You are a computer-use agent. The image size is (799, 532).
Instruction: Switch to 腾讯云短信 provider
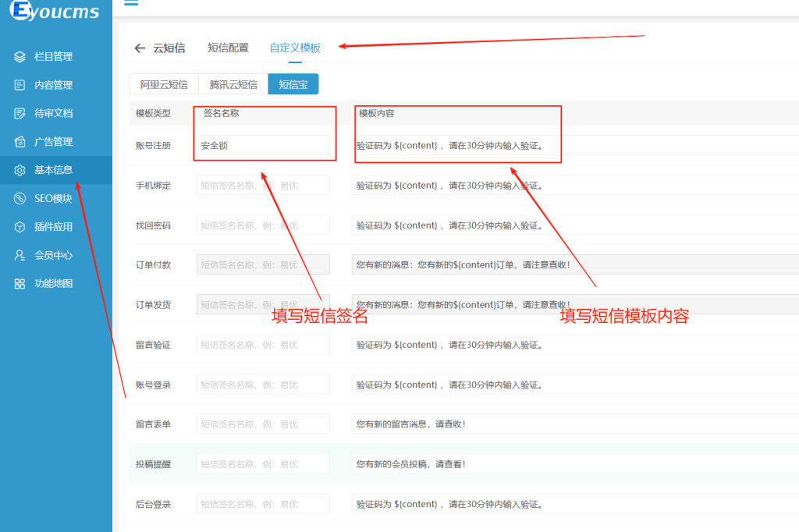pos(233,83)
